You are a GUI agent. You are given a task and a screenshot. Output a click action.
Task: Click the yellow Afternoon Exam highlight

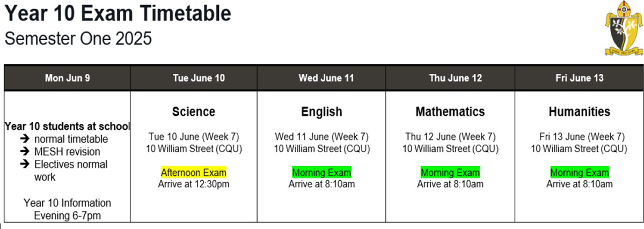click(x=194, y=173)
